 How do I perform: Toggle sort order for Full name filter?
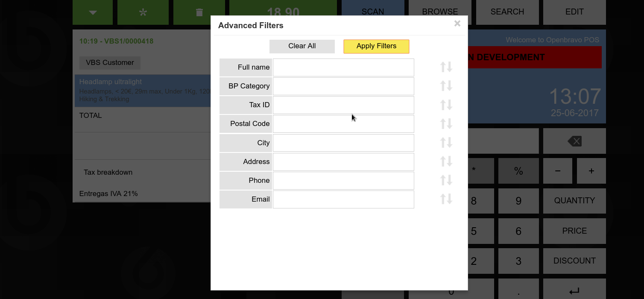[x=446, y=67]
